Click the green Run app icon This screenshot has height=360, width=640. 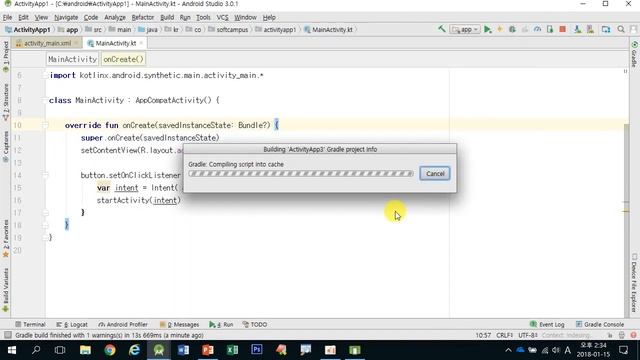(487, 29)
